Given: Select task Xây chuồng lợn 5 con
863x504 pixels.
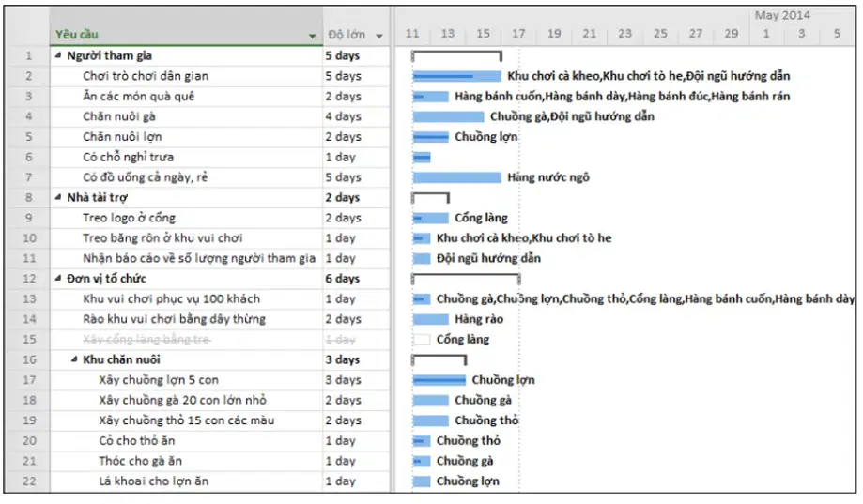Looking at the screenshot, I should (x=159, y=380).
